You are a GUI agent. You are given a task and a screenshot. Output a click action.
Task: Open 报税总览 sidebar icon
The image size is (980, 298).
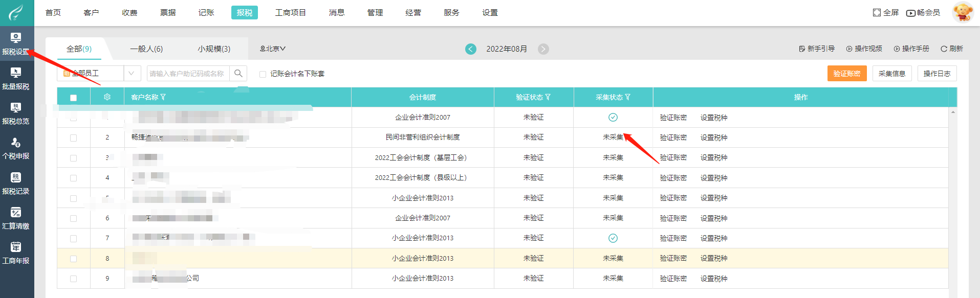point(16,113)
